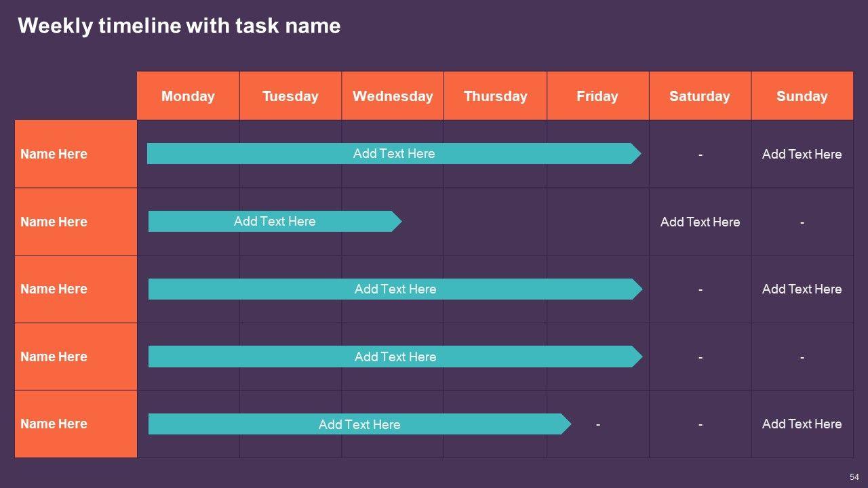
Task: Click the shortest teal bar in the second row
Action: click(274, 222)
